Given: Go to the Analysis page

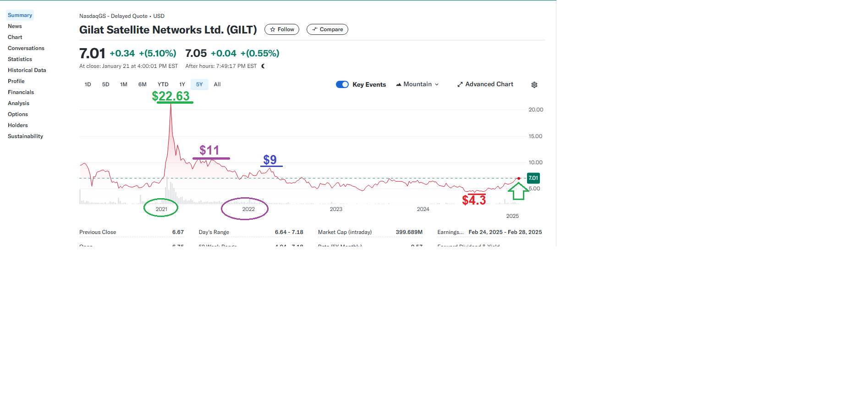Looking at the screenshot, I should [19, 103].
